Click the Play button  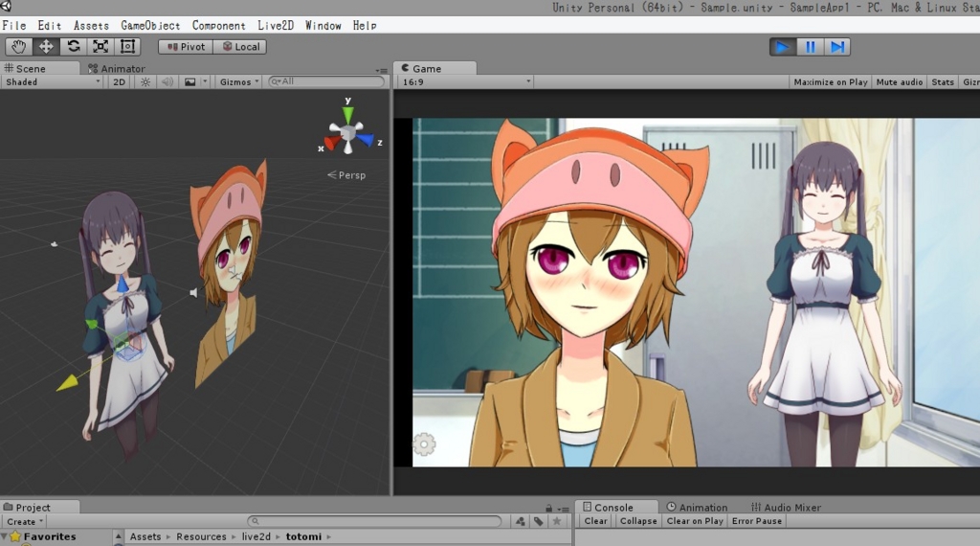783,47
